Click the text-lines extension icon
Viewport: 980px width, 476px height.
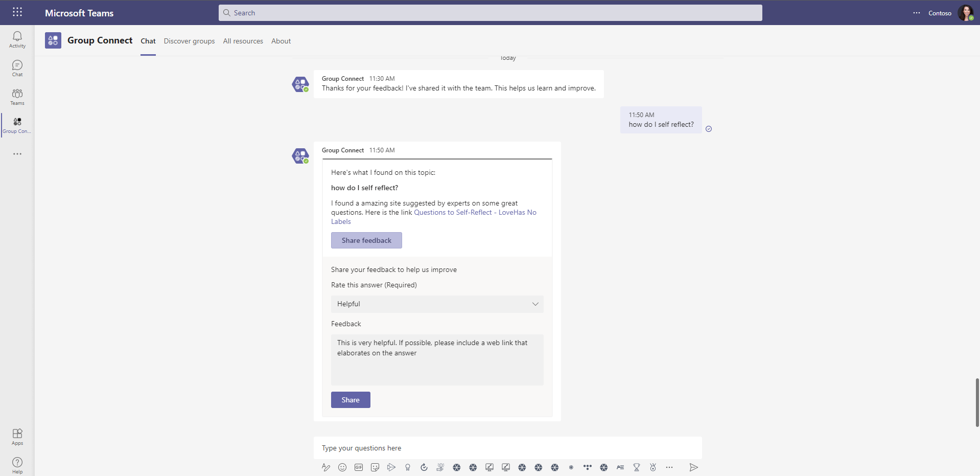pyautogui.click(x=620, y=467)
